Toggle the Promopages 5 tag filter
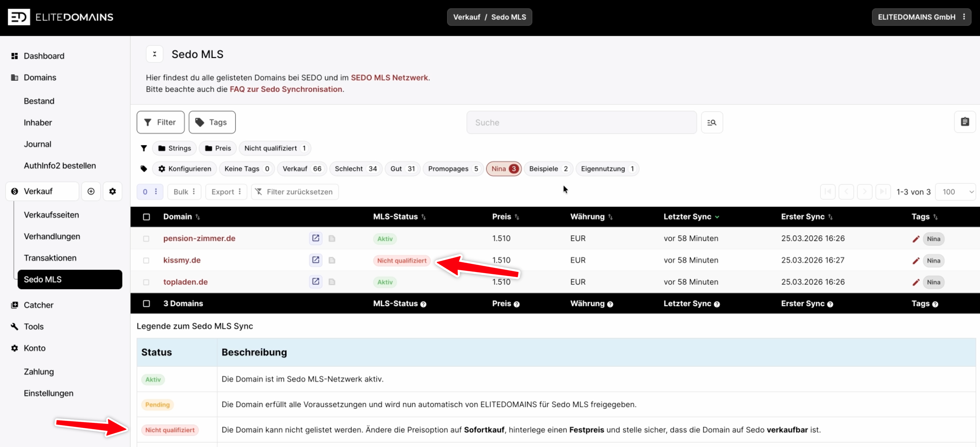980x447 pixels. (453, 168)
